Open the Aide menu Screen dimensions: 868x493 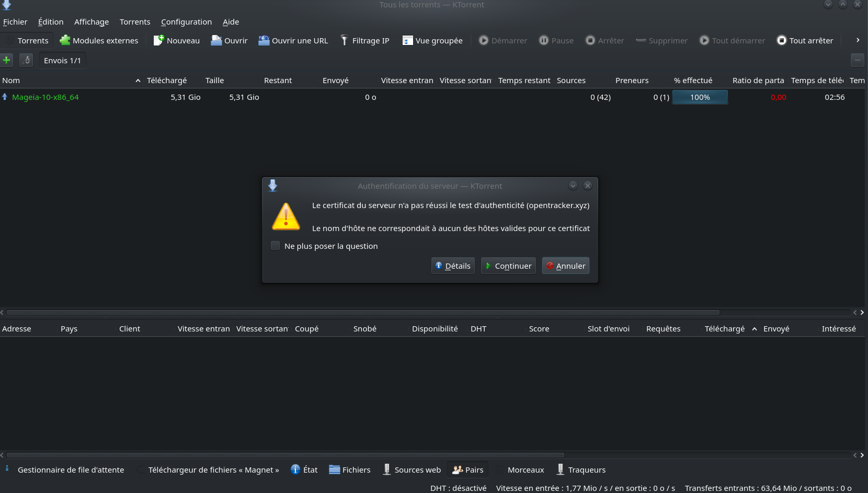pyautogui.click(x=231, y=21)
